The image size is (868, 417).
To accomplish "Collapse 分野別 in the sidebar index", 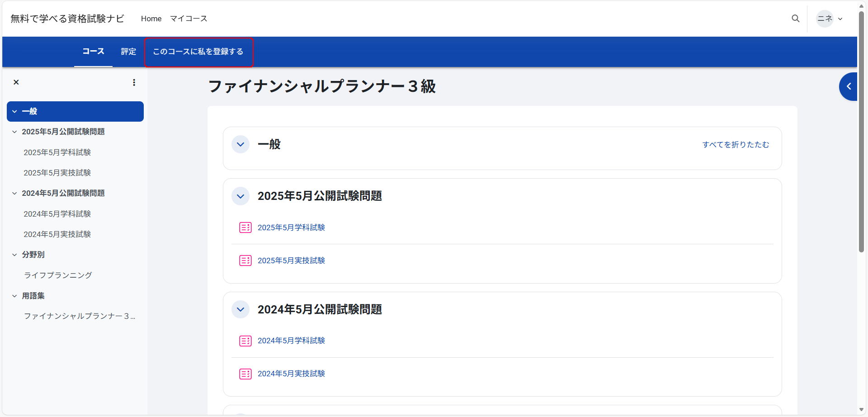I will (x=14, y=255).
